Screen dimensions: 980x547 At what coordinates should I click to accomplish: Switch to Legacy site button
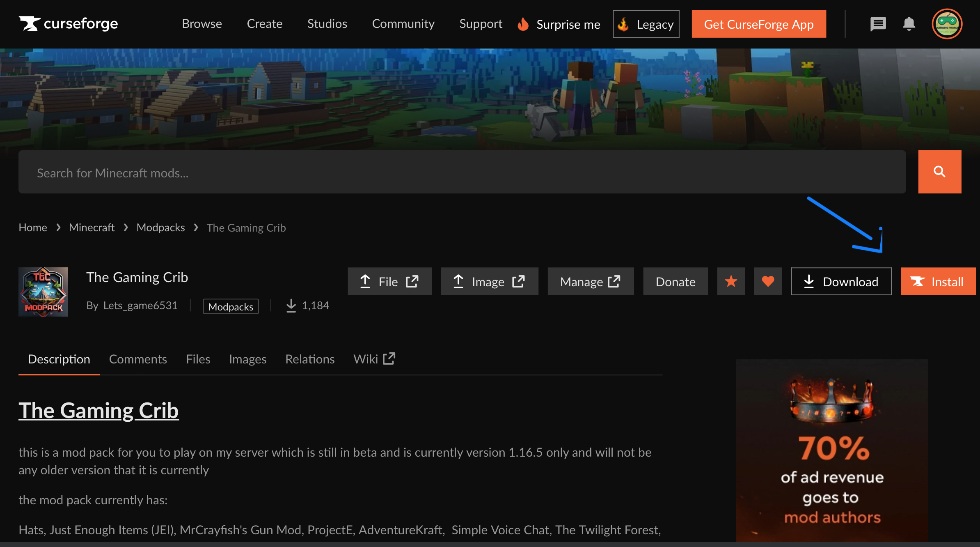tap(646, 24)
